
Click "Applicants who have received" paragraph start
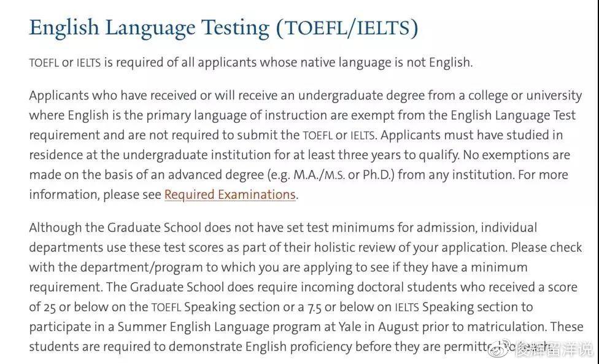(x=113, y=95)
